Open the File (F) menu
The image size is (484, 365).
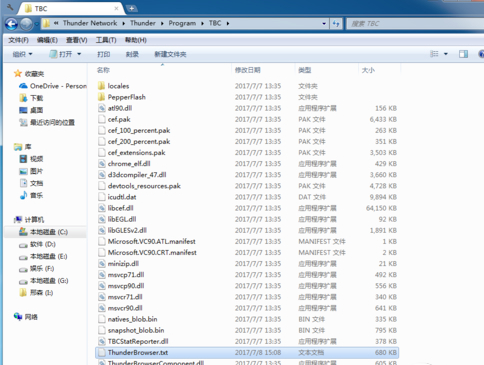click(x=18, y=40)
